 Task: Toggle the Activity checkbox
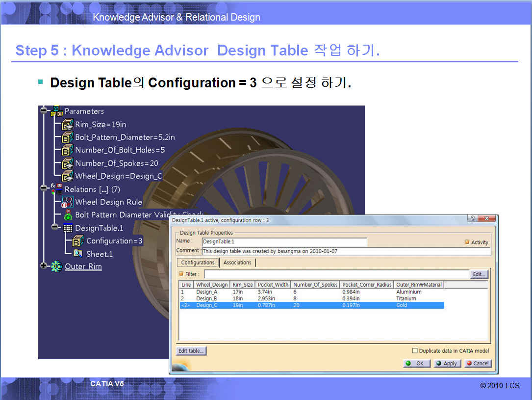[x=467, y=242]
